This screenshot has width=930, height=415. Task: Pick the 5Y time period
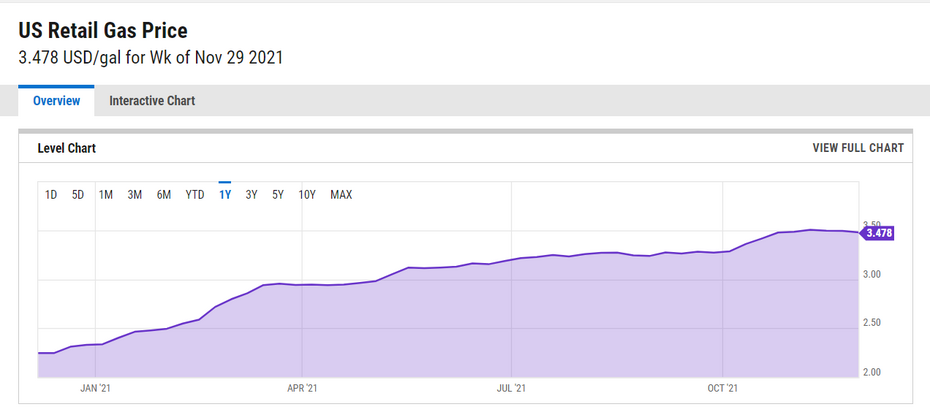coord(278,195)
